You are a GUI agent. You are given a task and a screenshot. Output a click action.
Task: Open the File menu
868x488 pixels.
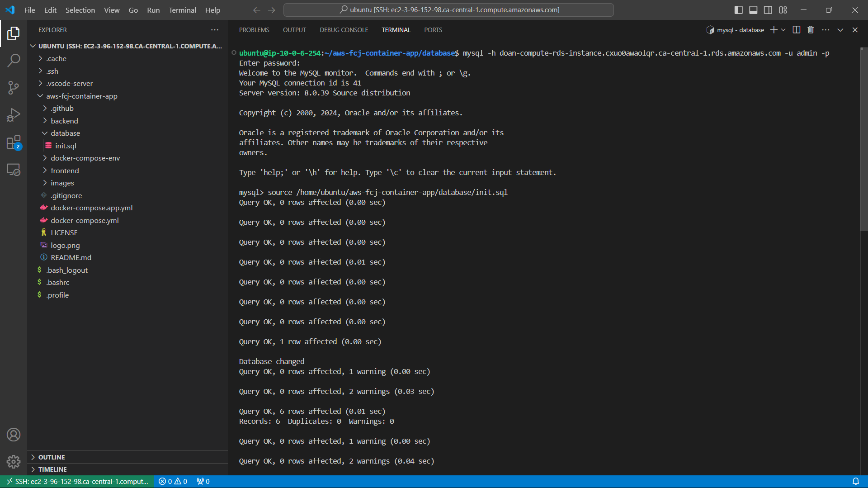(x=29, y=10)
